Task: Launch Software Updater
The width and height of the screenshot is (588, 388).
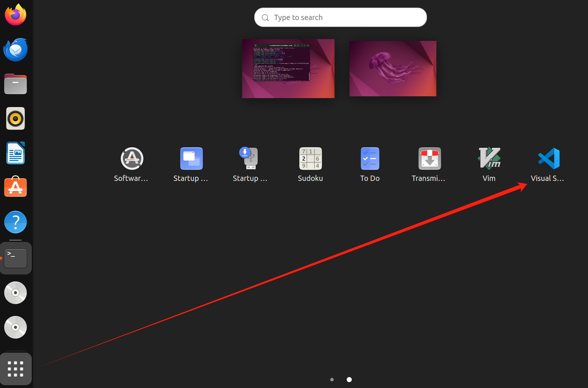Action: point(132,159)
